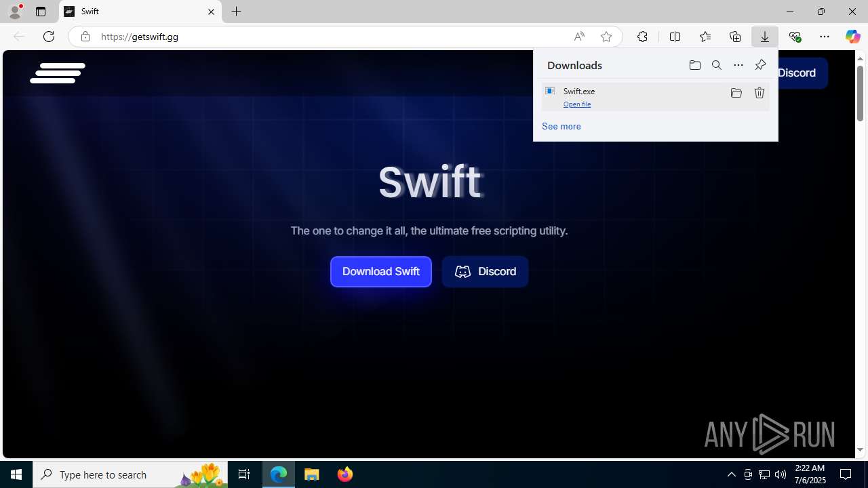868x488 pixels.
Task: Select the Swift.exe download entry
Action: [x=655, y=96]
